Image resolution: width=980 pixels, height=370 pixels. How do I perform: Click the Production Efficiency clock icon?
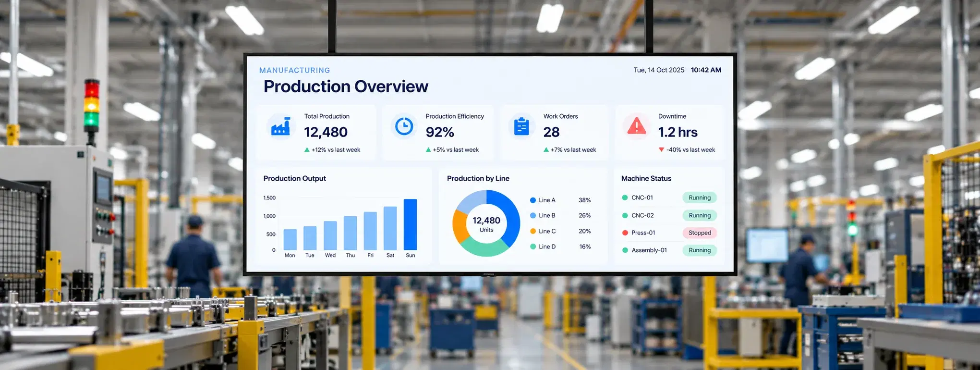point(404,126)
